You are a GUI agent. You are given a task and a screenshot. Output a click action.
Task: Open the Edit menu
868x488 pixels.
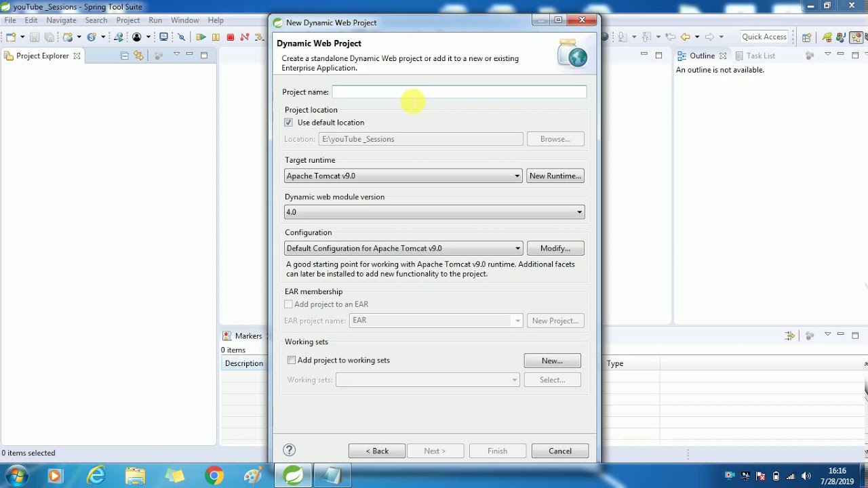point(31,20)
